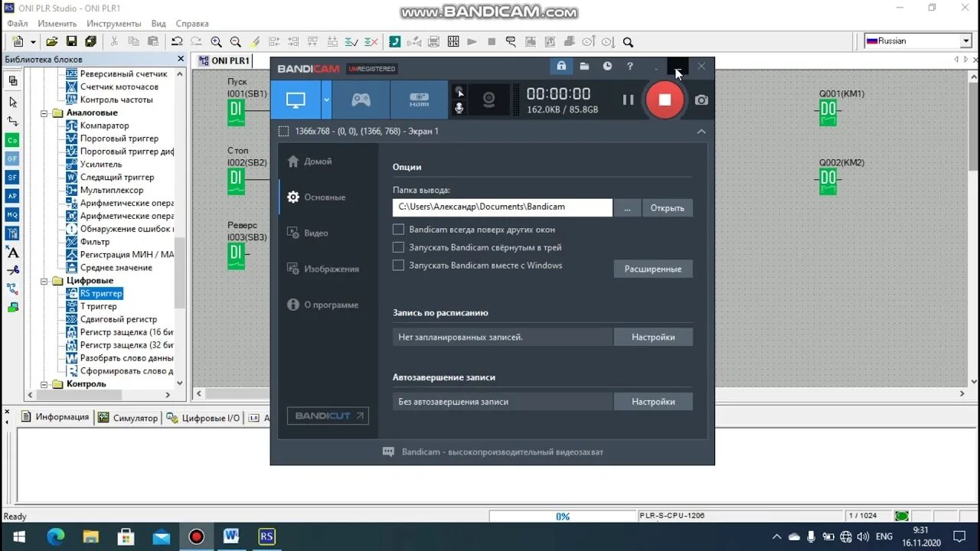Select the GF functions tool in left toolbar
This screenshot has height=551, width=980.
(x=12, y=158)
